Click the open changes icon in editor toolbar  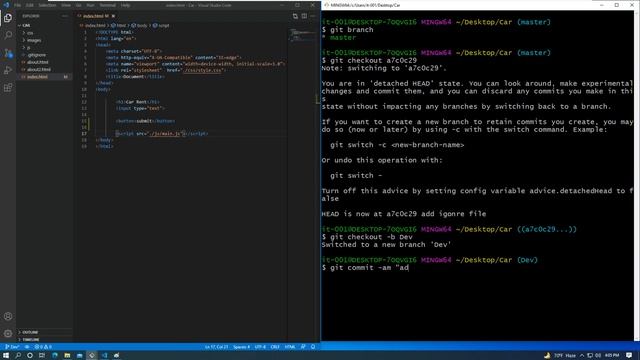pyautogui.click(x=295, y=16)
